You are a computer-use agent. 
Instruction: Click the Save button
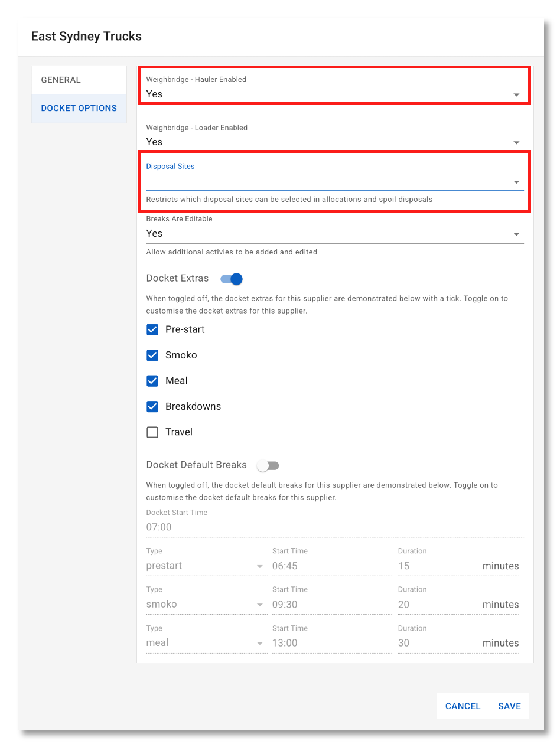coord(509,706)
